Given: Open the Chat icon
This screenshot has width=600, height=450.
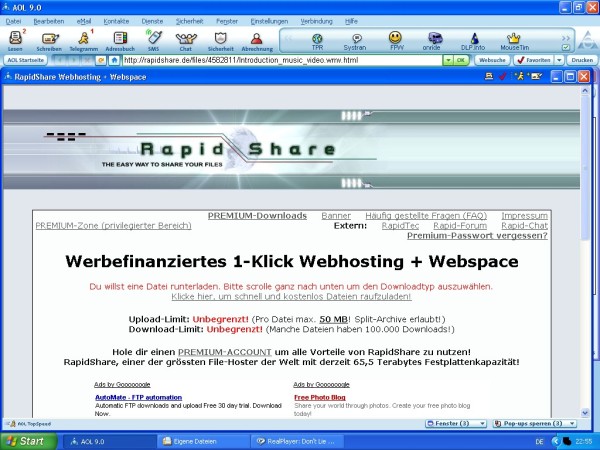Looking at the screenshot, I should [x=186, y=41].
